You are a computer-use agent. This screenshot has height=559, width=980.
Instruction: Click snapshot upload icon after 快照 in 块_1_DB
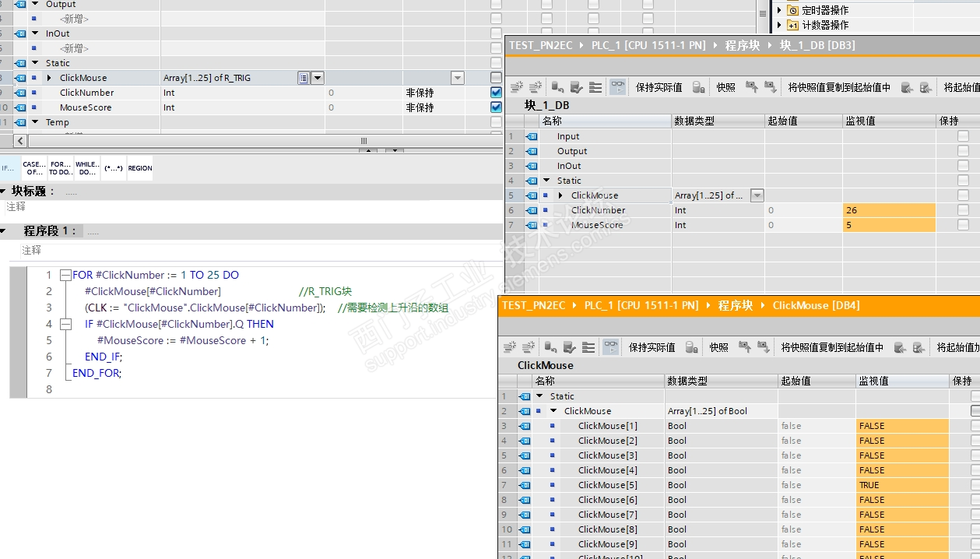pyautogui.click(x=751, y=87)
